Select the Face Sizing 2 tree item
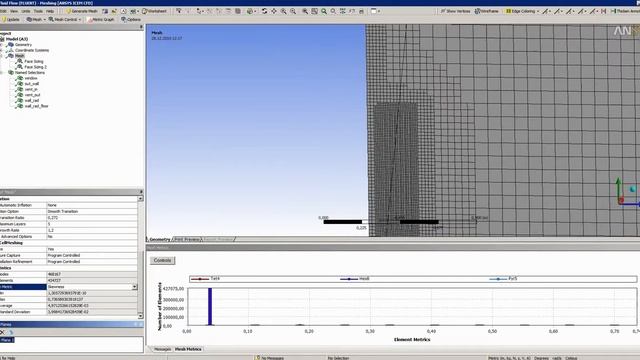640x360 pixels. point(36,67)
